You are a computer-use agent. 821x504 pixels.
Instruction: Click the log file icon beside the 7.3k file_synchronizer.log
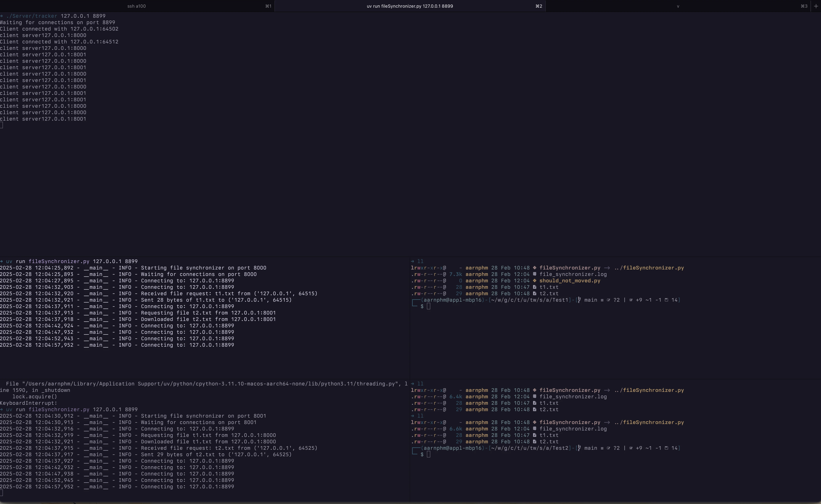[535, 274]
